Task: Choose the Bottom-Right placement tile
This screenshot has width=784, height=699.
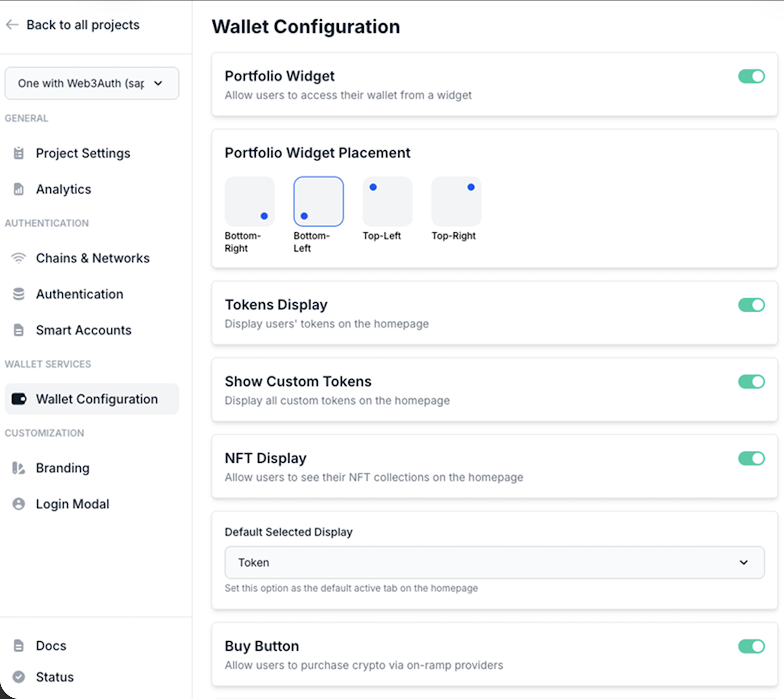Action: click(x=250, y=201)
